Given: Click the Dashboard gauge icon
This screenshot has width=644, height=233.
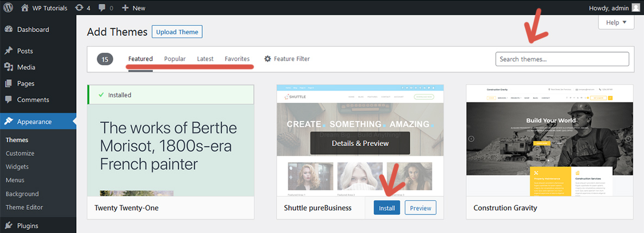Looking at the screenshot, I should (x=8, y=29).
